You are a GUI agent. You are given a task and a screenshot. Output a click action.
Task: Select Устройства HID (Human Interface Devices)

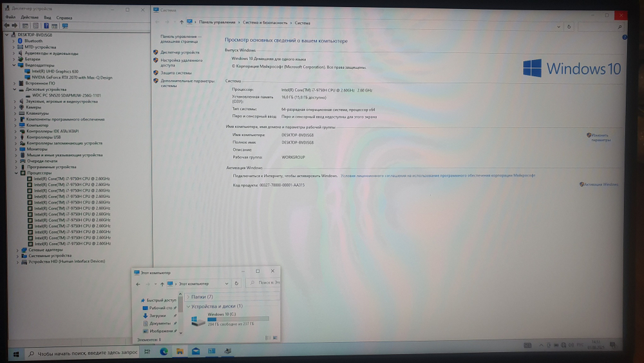(66, 261)
